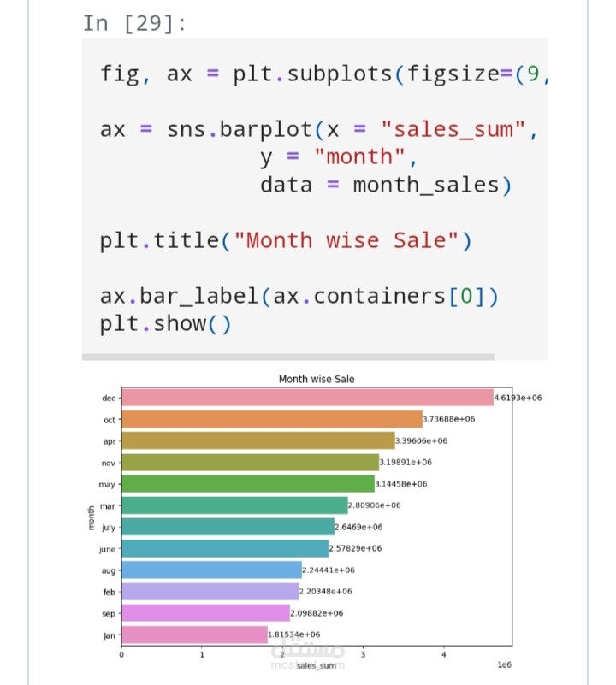
Task: Click the orange oct bar
Action: 272,419
